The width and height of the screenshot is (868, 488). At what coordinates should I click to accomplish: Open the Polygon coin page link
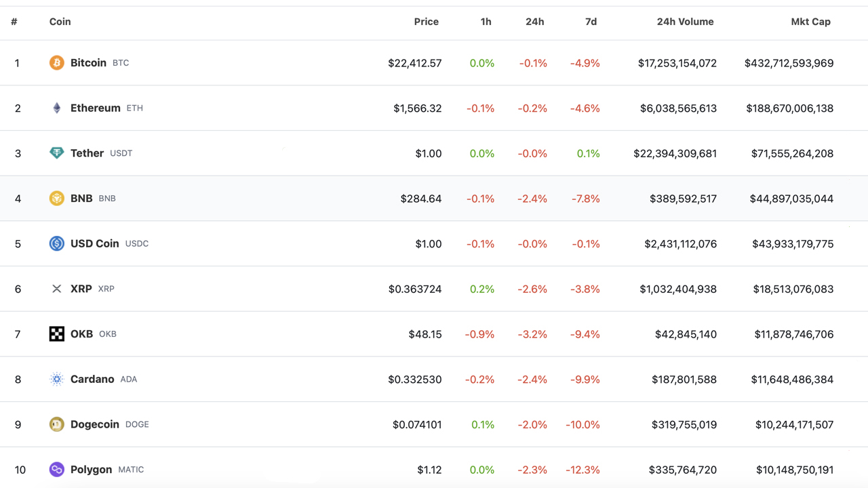point(91,470)
